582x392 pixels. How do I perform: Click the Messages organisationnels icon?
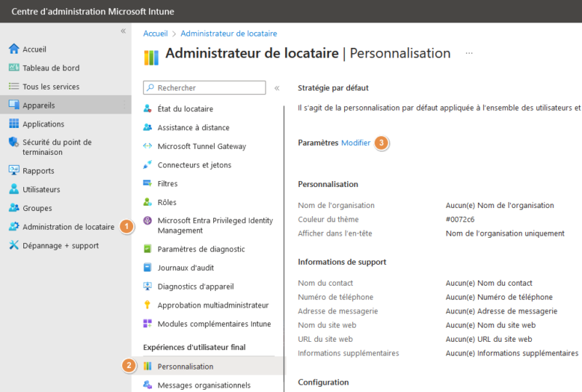148,385
